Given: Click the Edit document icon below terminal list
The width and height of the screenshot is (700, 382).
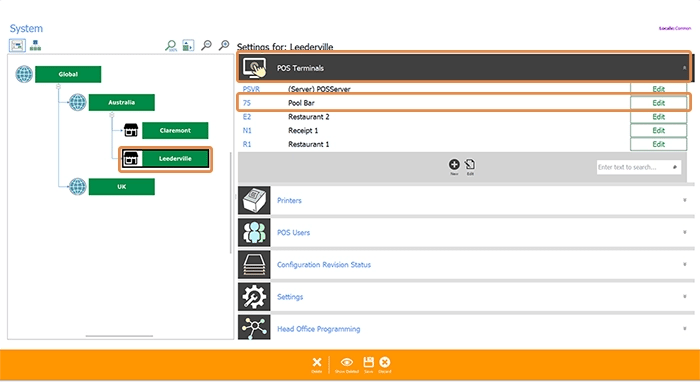Looking at the screenshot, I should click(470, 164).
